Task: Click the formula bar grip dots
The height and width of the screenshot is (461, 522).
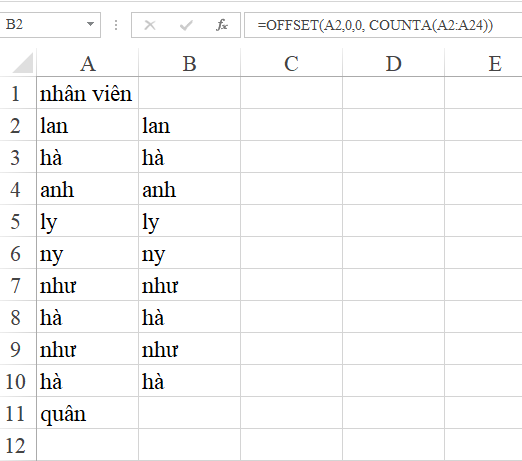Action: 116,25
